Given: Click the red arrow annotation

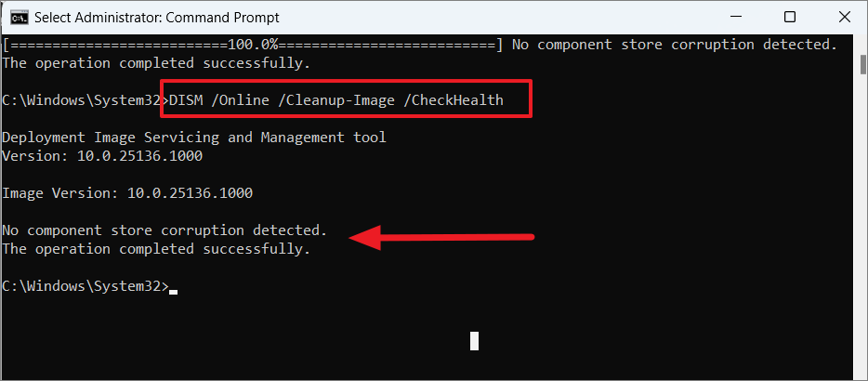Looking at the screenshot, I should point(441,238).
